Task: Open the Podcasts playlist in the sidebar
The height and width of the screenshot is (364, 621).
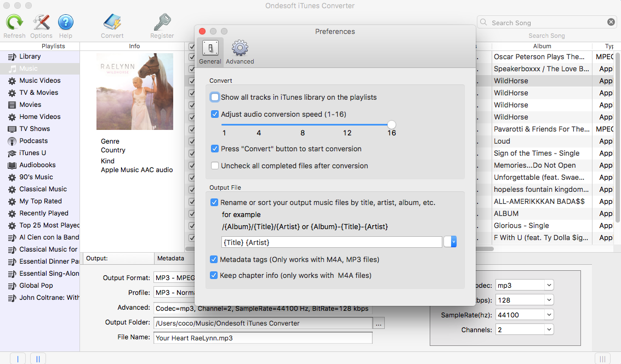Action: (x=33, y=141)
